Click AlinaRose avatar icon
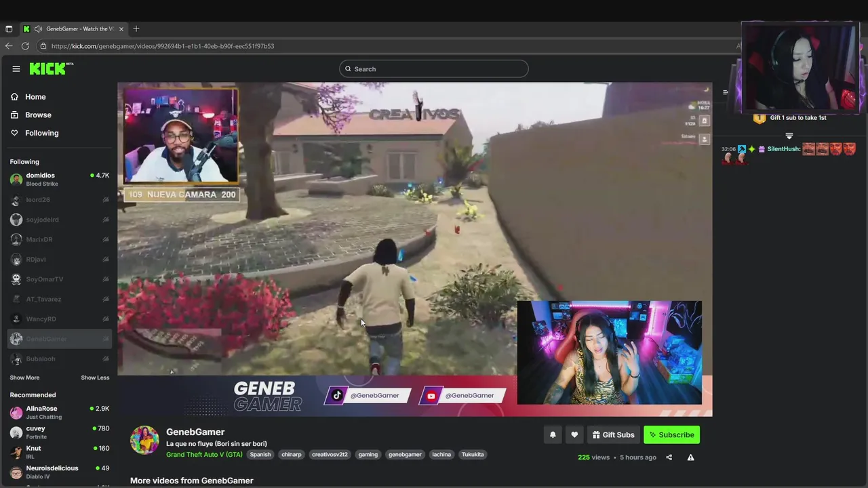This screenshot has height=488, width=868. pos(16,413)
